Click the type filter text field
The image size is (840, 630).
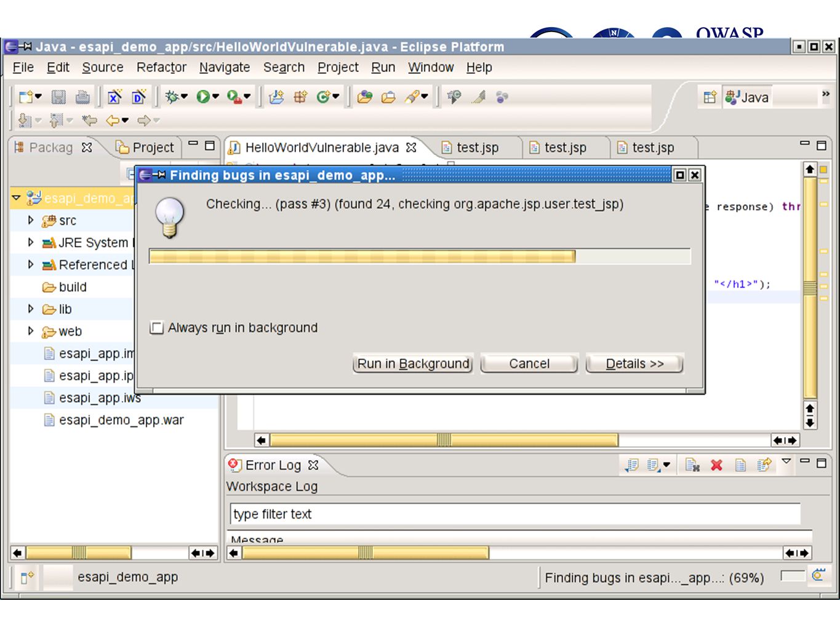click(x=515, y=514)
